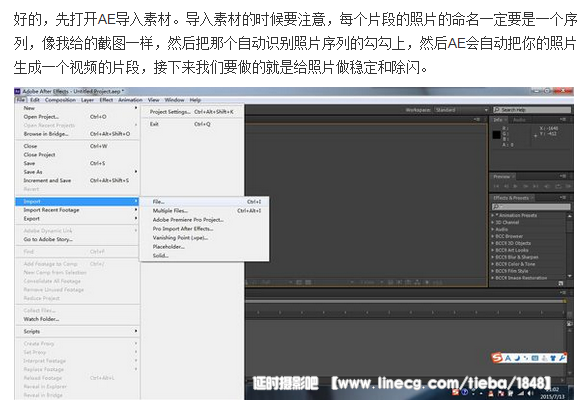Open the Info panel options menu icon
Viewport: 586px width, 400px height.
[x=562, y=120]
